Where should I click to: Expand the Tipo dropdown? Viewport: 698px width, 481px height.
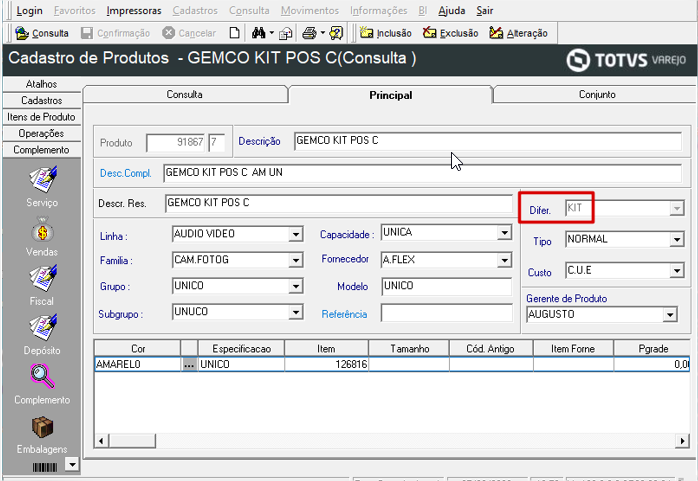pos(677,240)
